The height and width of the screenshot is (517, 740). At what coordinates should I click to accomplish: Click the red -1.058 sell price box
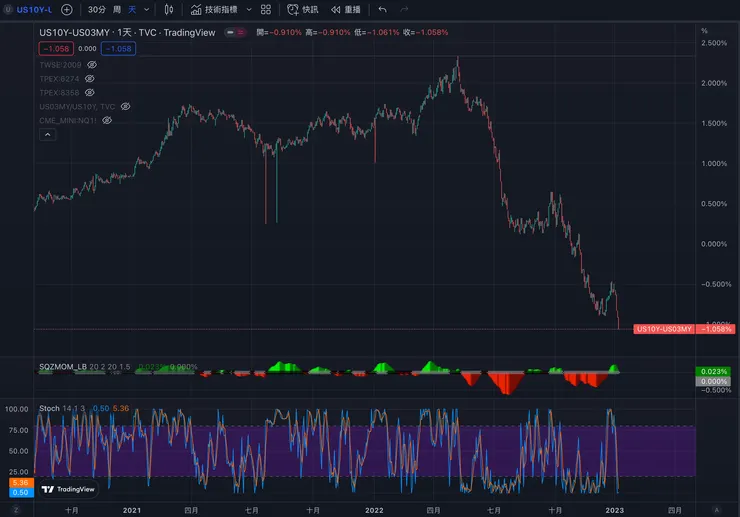56,49
